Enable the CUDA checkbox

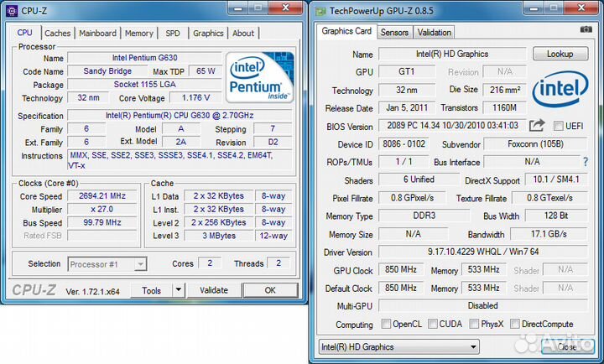pos(433,324)
